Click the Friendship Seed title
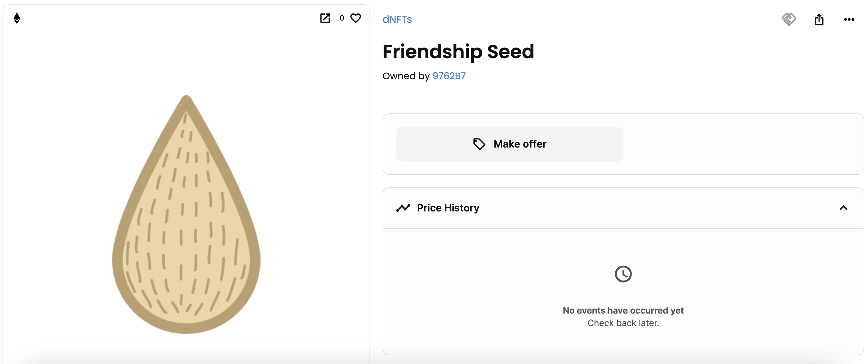868x364 pixels. click(458, 52)
